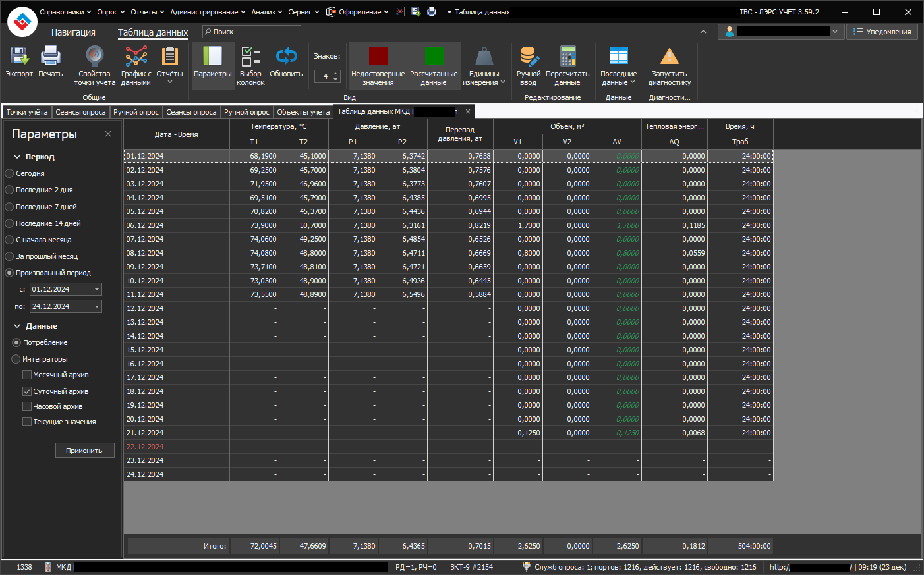Open the start date с: dropdown
Viewport: 924px width, 575px height.
click(x=97, y=289)
